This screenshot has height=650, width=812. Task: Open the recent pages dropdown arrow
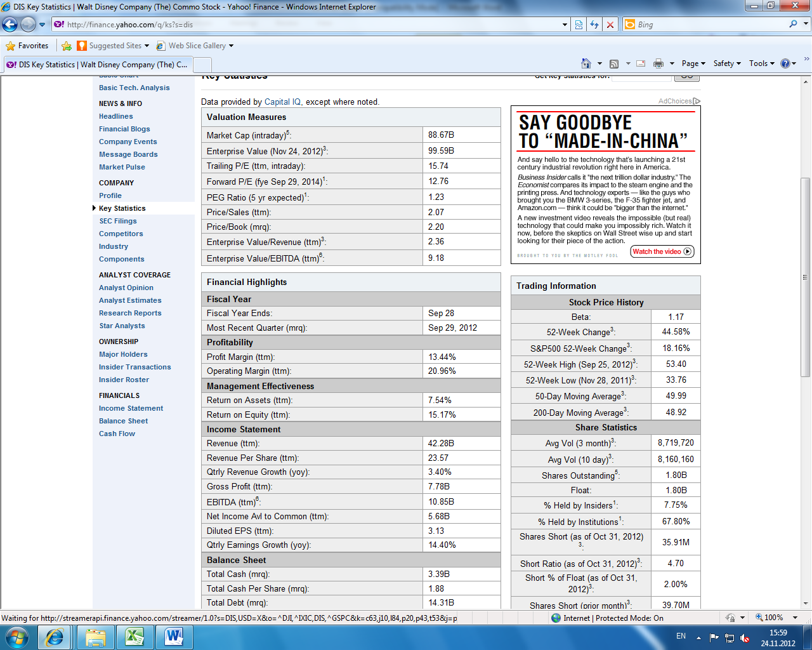point(43,25)
